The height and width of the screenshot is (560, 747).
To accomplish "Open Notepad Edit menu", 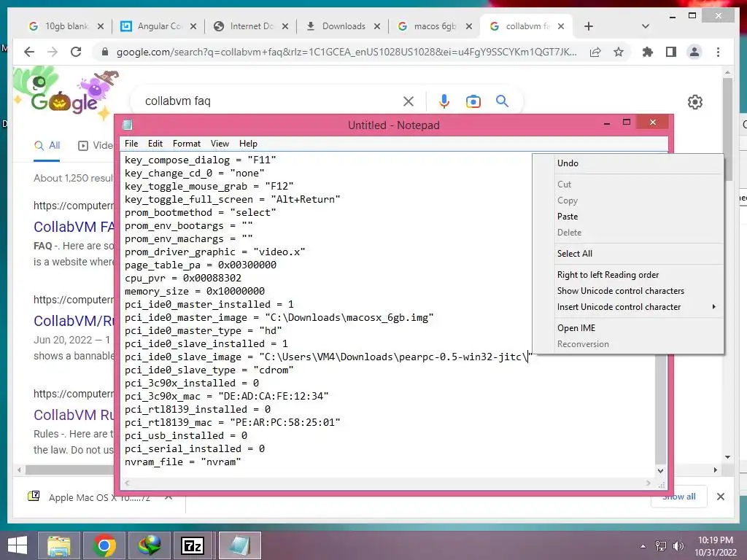I will click(x=155, y=144).
